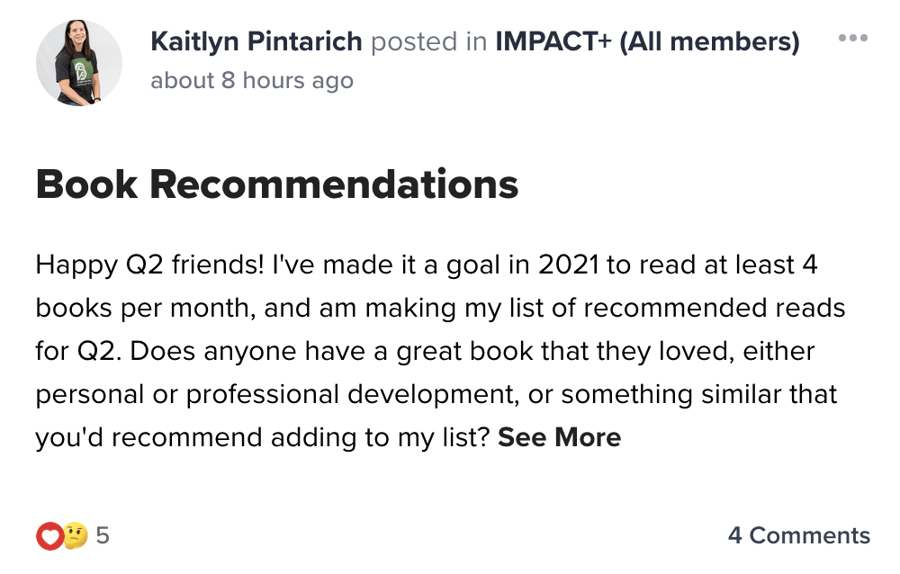Click the 'posted in' label text
The width and height of the screenshot is (900, 574).
(x=429, y=42)
